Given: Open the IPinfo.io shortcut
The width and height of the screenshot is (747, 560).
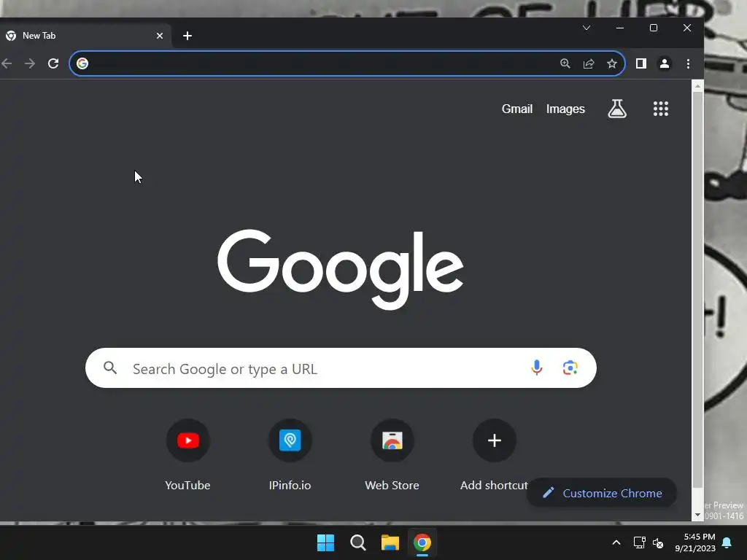Looking at the screenshot, I should point(290,455).
